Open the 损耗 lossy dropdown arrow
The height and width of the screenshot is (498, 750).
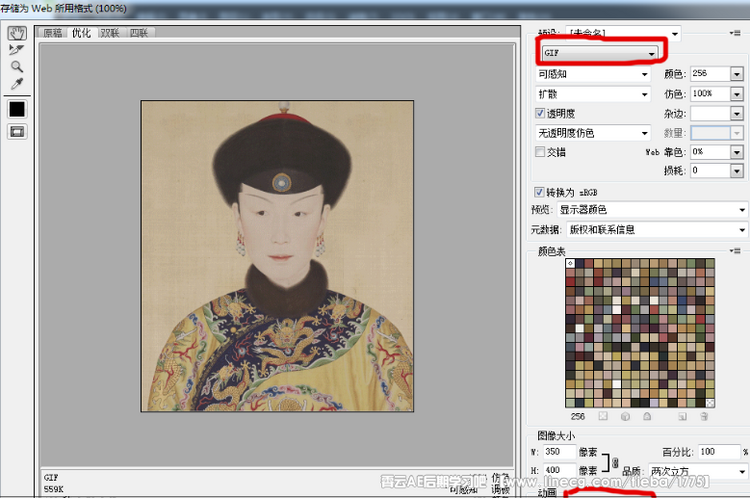[737, 170]
